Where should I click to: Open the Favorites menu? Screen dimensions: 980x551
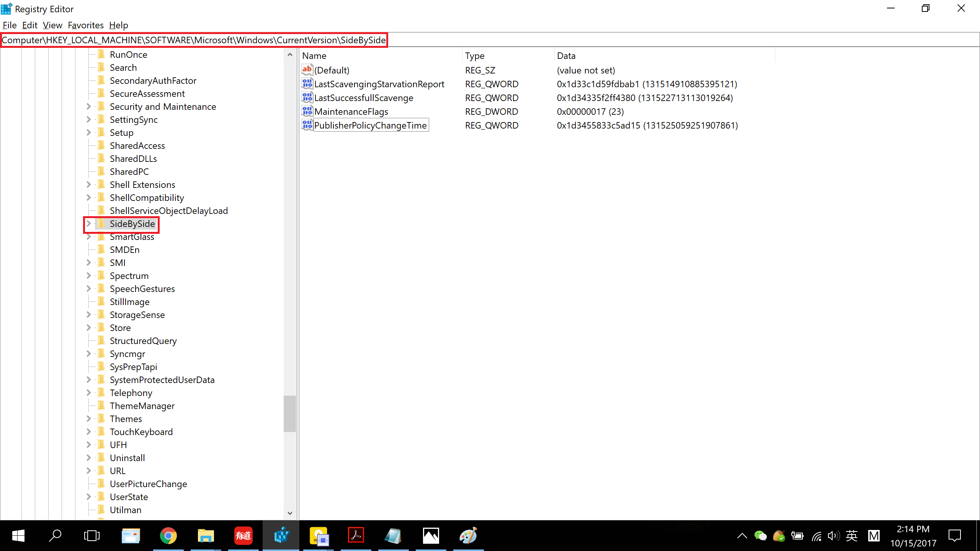click(x=85, y=25)
